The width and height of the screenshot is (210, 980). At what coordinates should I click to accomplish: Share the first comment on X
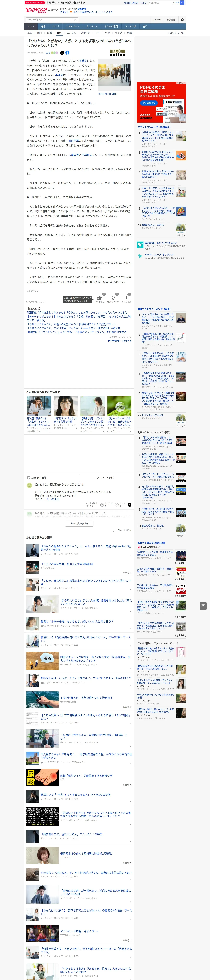130,505
